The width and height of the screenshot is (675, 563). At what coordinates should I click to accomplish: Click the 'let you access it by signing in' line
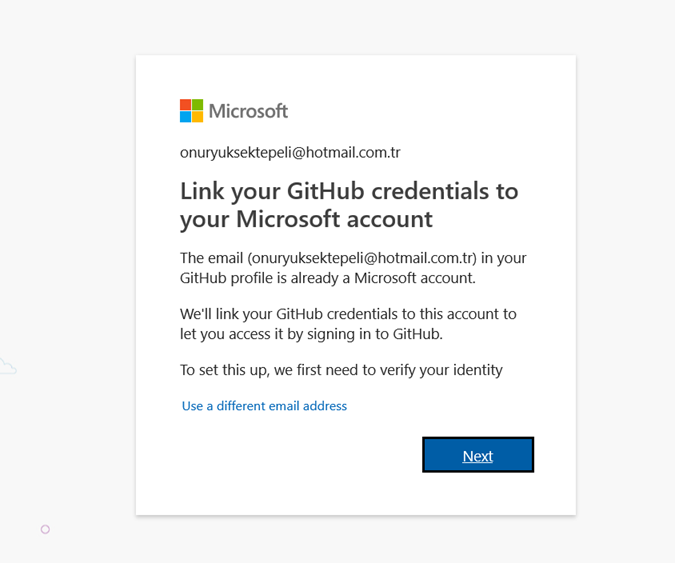(311, 334)
